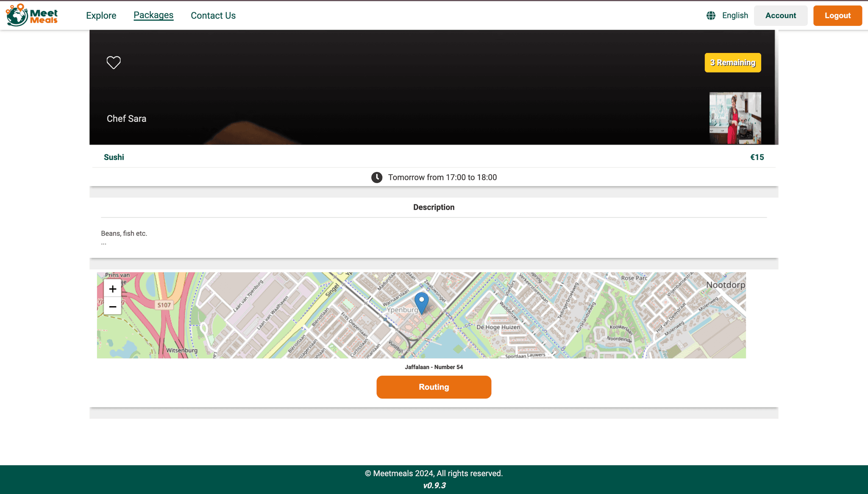Click the Sushi package title
Viewport: 868px width, 494px height.
coord(114,157)
